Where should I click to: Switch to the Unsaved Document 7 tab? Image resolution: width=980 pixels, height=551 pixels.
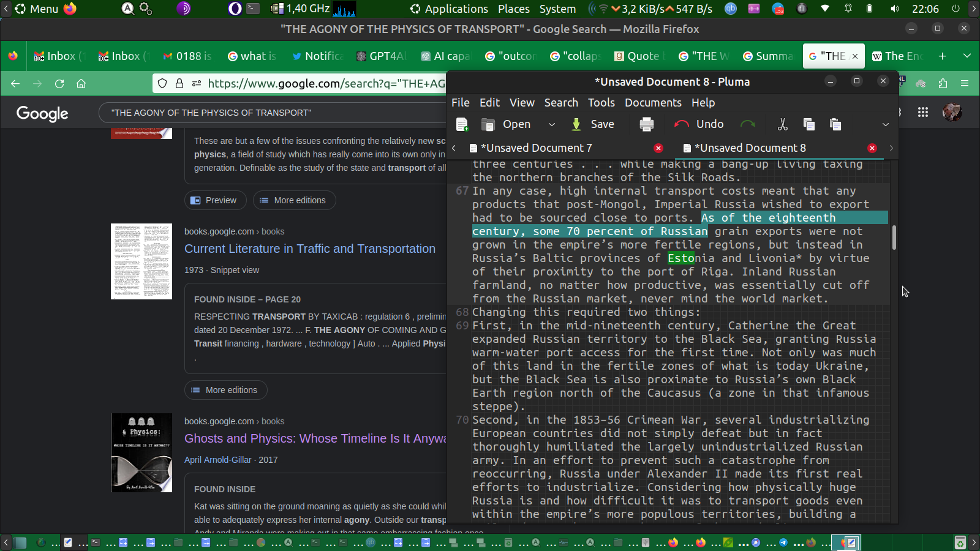(536, 148)
